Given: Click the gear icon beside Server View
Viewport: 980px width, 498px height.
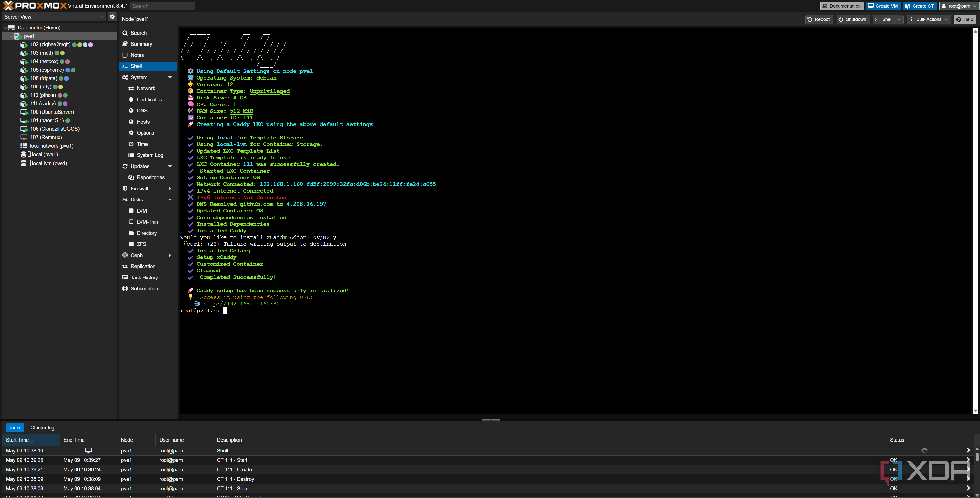Looking at the screenshot, I should click(x=112, y=17).
